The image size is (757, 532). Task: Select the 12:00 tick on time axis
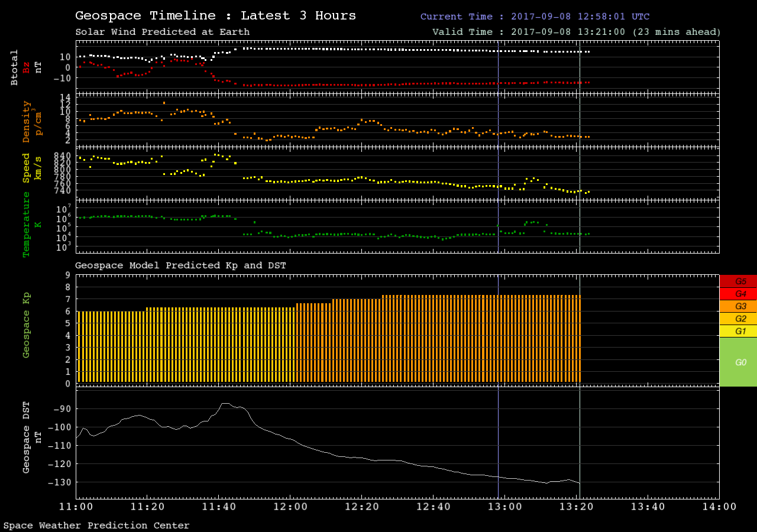point(291,507)
